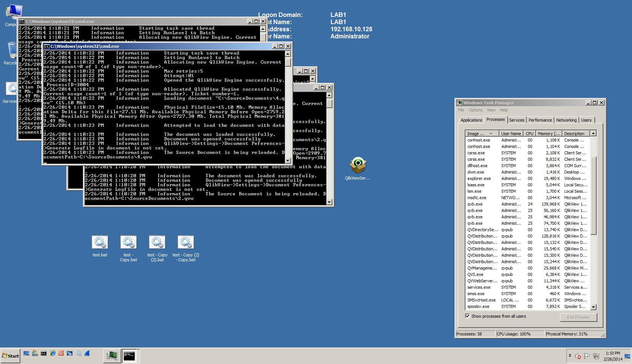Select the test - Copy (2).bat file
Viewport: 632px width, 364px height.
click(157, 243)
